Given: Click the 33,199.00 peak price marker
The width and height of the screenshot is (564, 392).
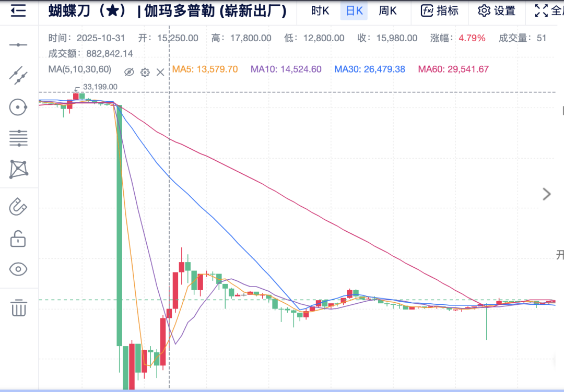Looking at the screenshot, I should click(100, 87).
